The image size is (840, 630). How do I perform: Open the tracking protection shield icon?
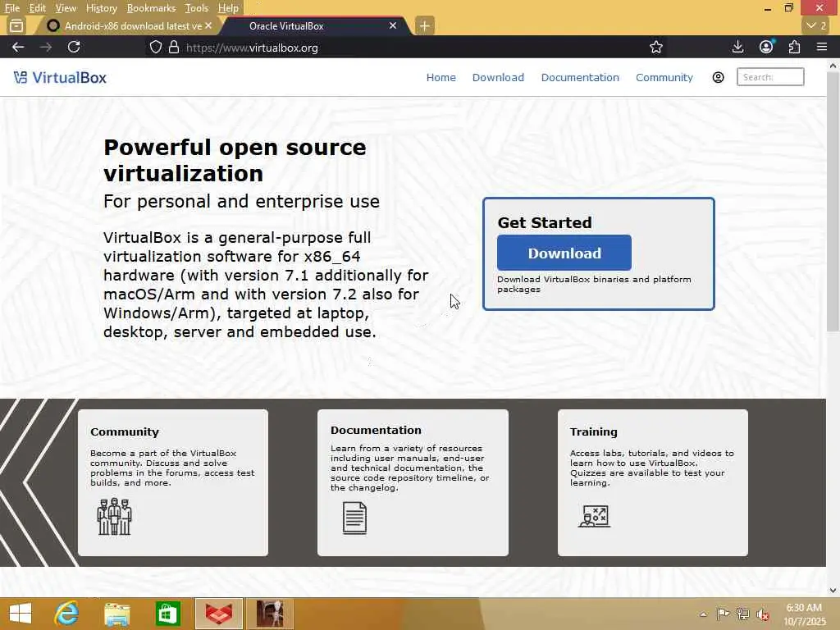[155, 47]
